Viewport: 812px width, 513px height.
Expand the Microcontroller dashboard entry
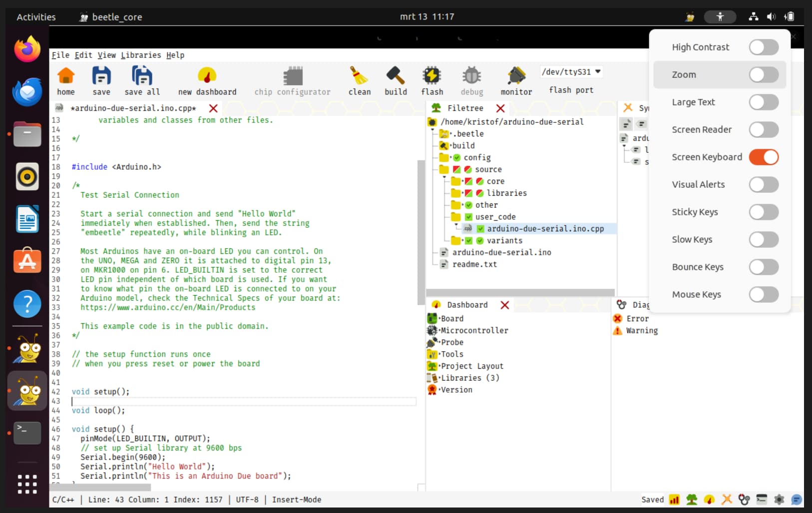point(474,330)
